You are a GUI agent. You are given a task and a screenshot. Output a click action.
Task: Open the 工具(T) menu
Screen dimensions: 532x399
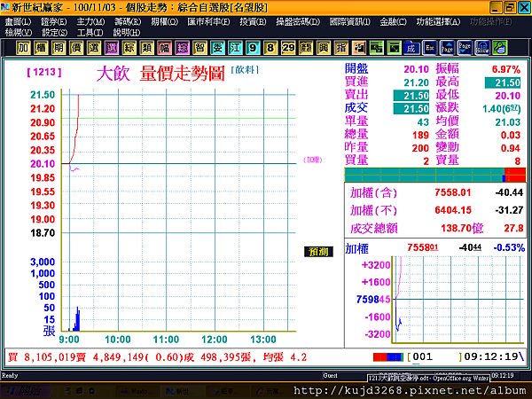(x=90, y=33)
